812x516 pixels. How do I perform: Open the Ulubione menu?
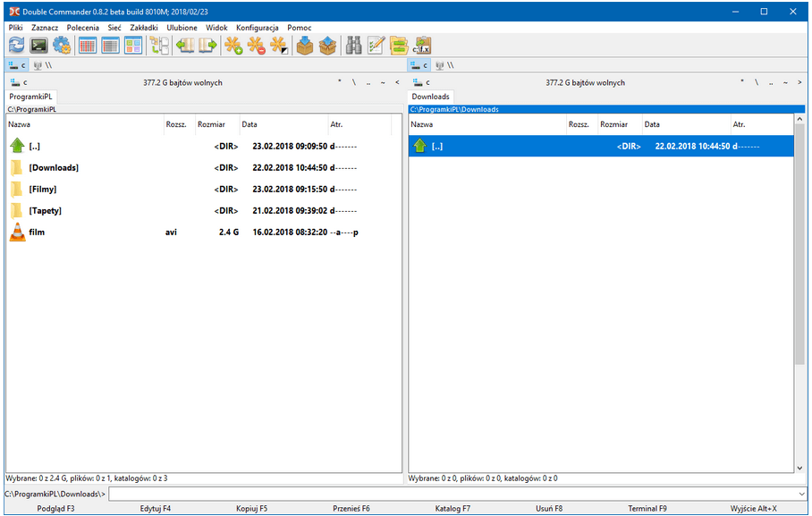pos(182,28)
